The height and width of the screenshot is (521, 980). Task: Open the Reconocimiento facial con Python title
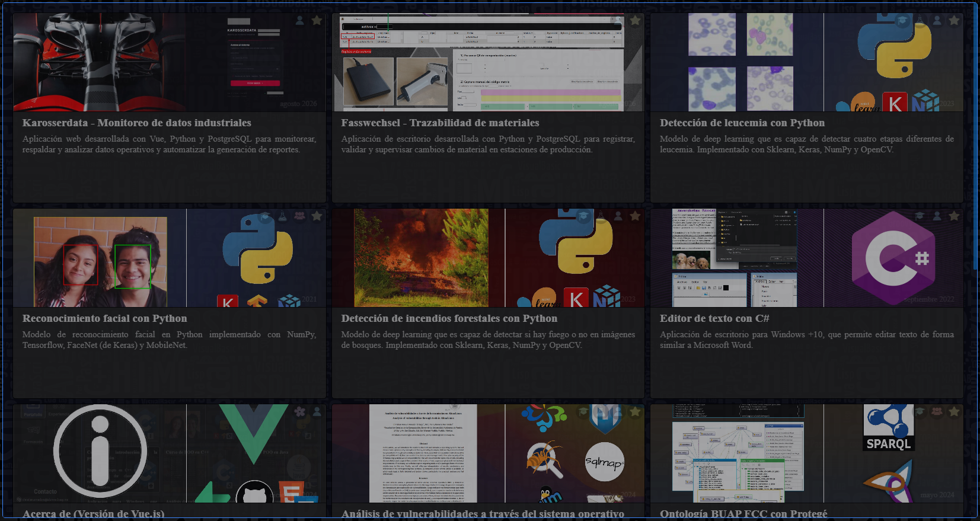coord(105,318)
